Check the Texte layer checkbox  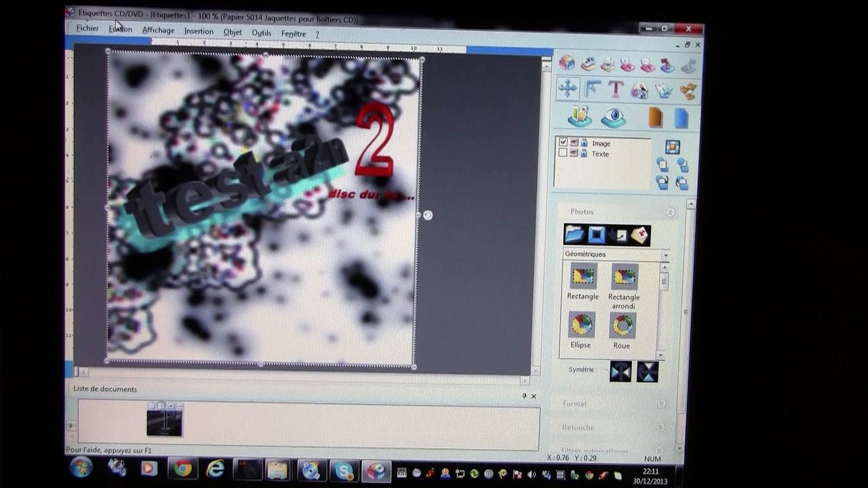pos(563,153)
